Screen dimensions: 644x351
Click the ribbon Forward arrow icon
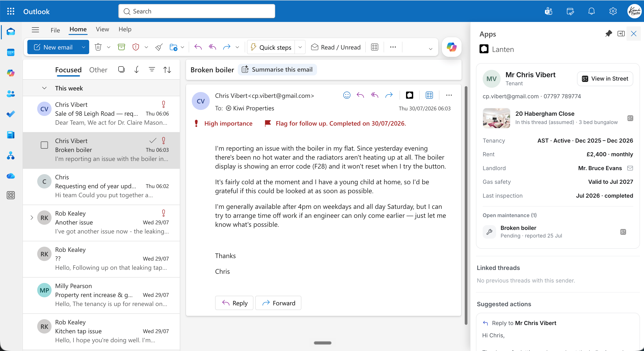point(227,47)
